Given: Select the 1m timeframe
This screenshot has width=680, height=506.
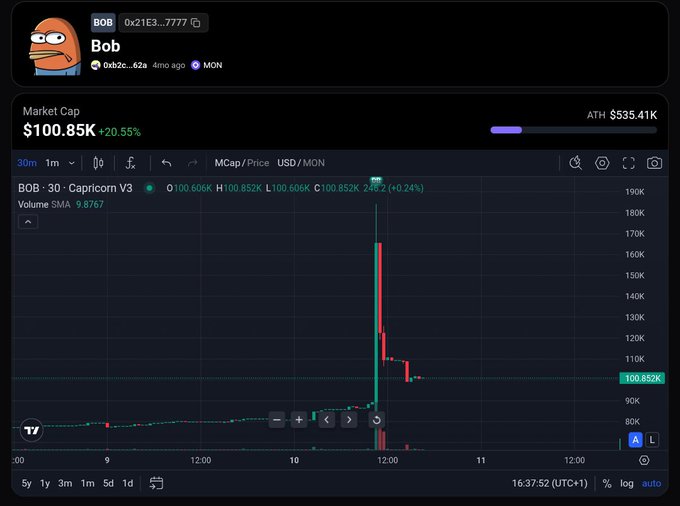Looking at the screenshot, I should click(x=52, y=163).
